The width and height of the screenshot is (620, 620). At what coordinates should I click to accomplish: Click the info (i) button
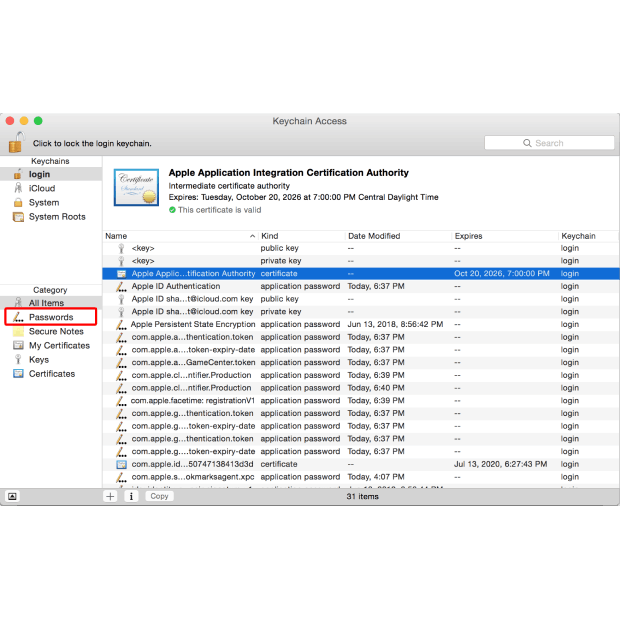coord(131,496)
